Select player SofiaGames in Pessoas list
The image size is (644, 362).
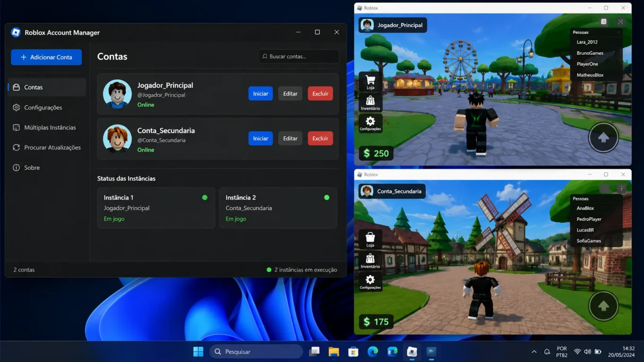pos(589,240)
